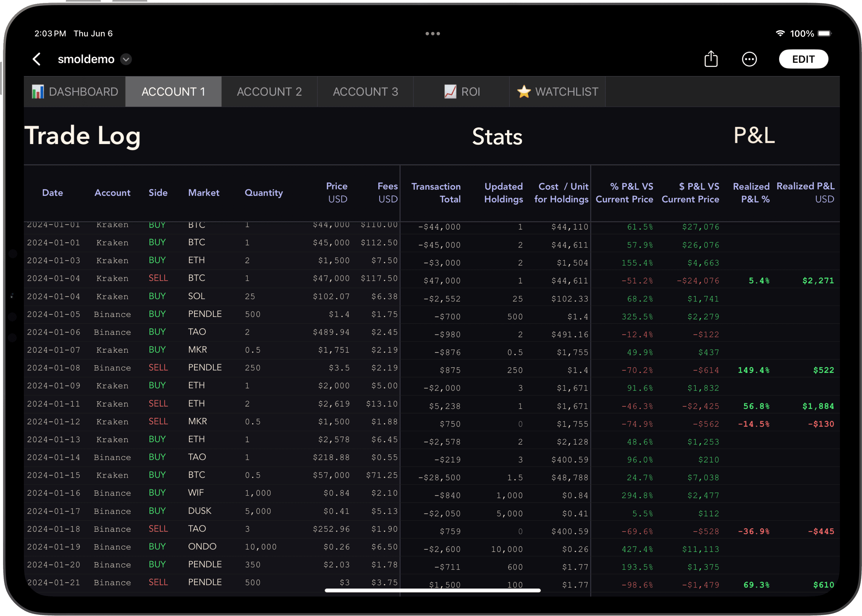Screen dimensions: 862x616
Task: Click realized P&L value -$445
Action: tap(821, 531)
